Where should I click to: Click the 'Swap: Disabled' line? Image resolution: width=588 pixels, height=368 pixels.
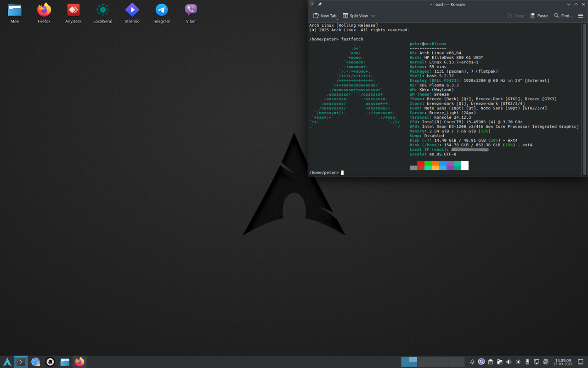[427, 136]
